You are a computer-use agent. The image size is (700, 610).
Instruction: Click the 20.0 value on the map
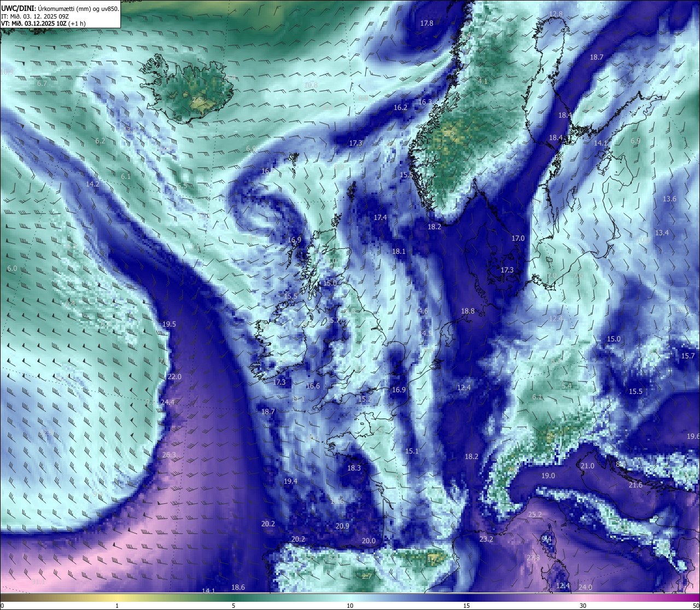[369, 541]
